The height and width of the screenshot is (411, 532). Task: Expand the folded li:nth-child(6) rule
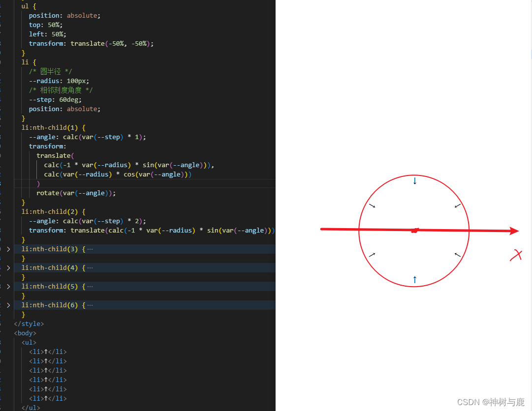[x=8, y=305]
